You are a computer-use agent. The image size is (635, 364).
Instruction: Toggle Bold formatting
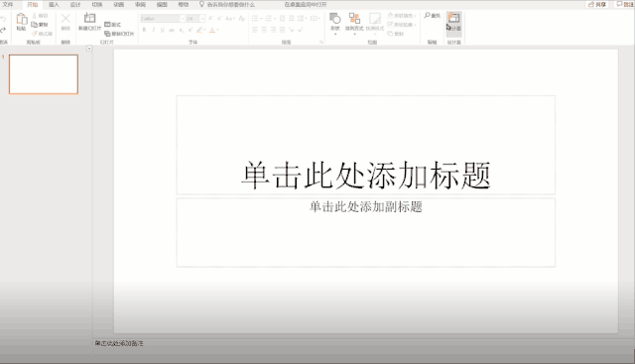coord(144,30)
